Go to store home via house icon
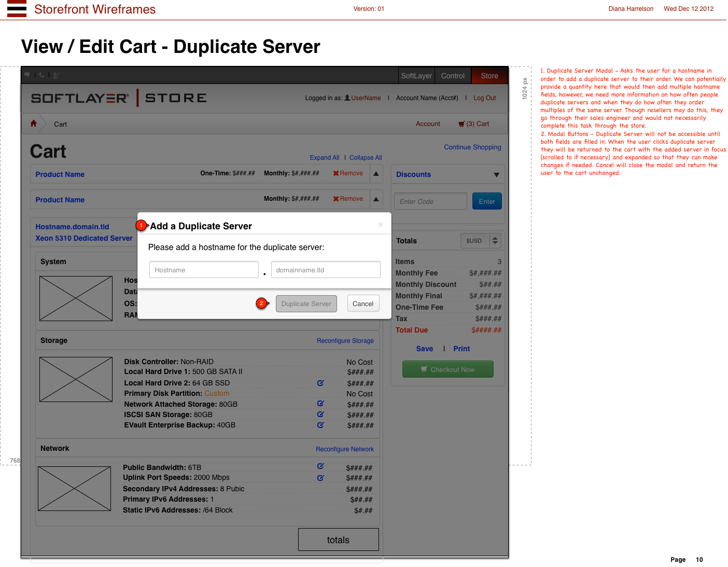Screen dimensions: 728x567 pos(34,123)
